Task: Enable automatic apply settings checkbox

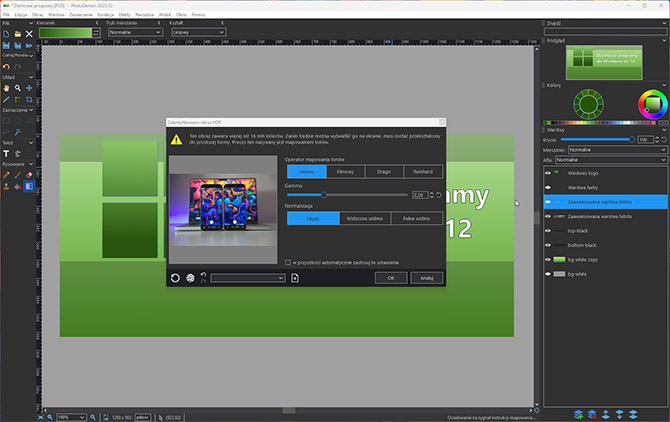Action: pos(288,262)
